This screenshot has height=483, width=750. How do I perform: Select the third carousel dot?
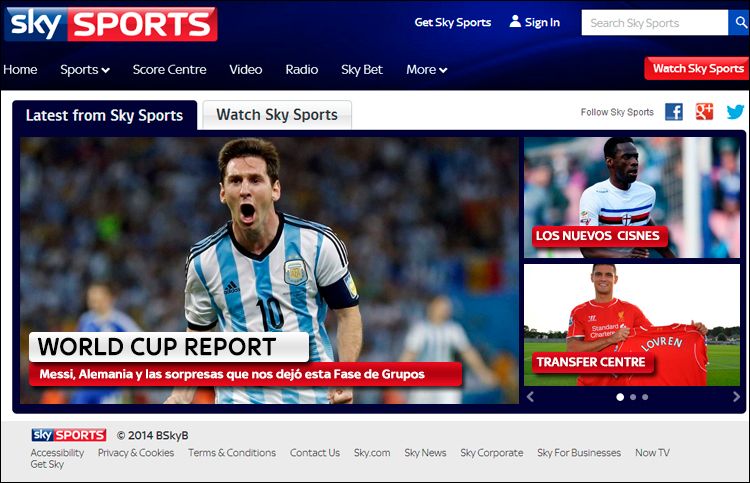645,397
